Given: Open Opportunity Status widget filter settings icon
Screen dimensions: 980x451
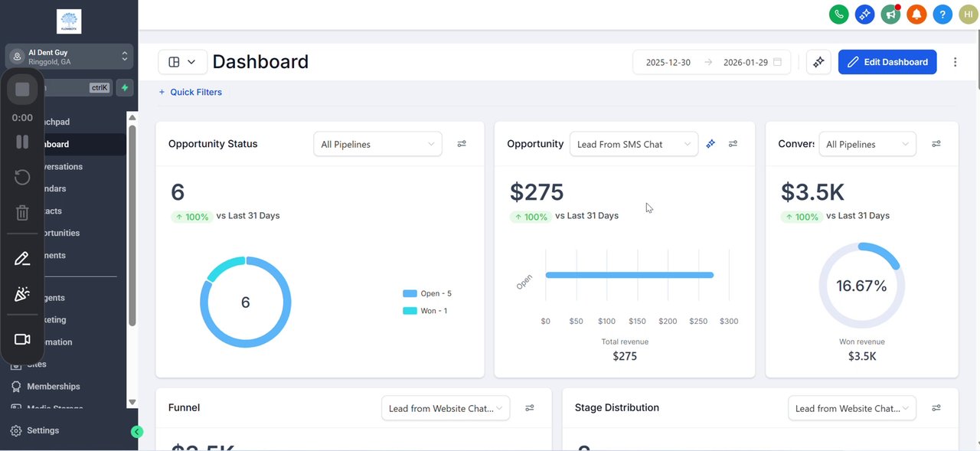Looking at the screenshot, I should click(462, 144).
